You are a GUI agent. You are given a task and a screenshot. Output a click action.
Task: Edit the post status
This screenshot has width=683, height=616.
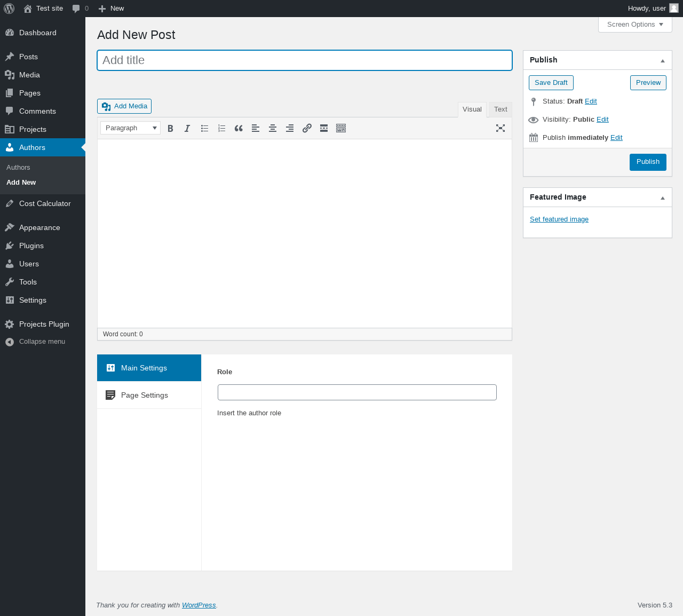(x=591, y=101)
